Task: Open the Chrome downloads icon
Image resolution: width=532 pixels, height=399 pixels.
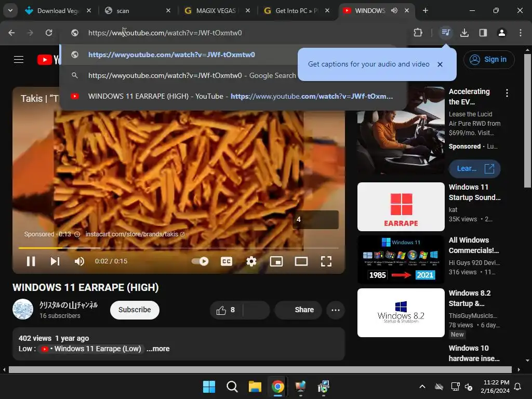Action: 464,33
